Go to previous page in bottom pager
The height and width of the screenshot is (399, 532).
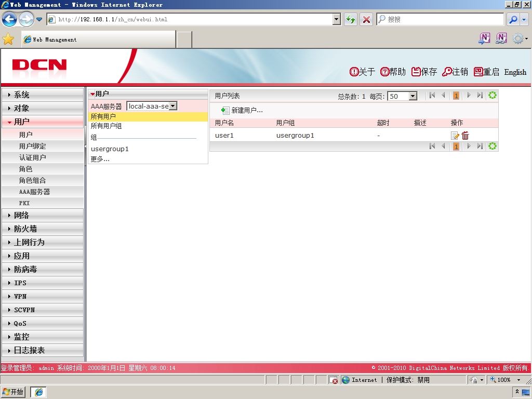(x=444, y=146)
